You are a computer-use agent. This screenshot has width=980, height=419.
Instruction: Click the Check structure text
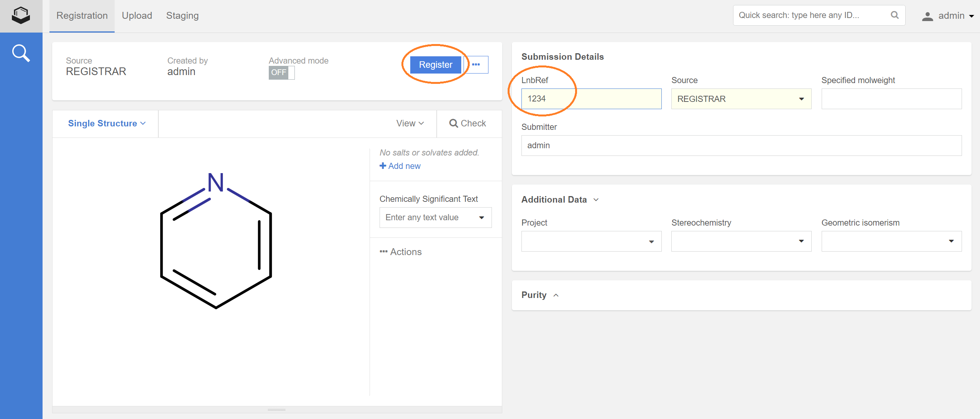tap(474, 123)
